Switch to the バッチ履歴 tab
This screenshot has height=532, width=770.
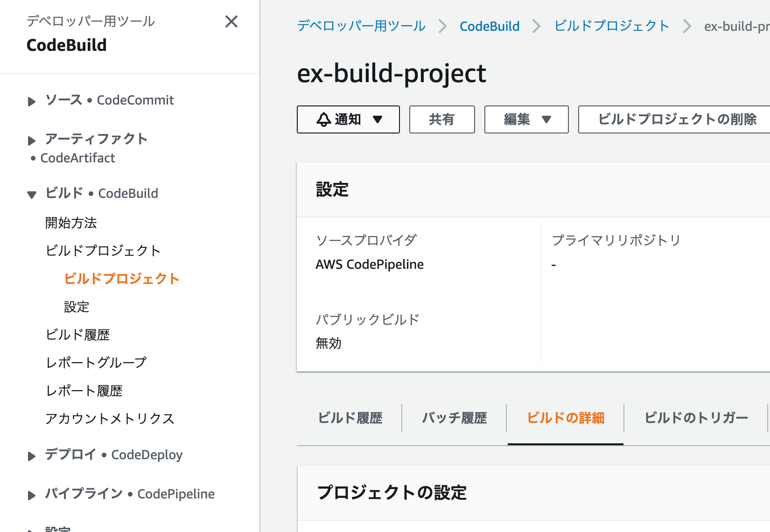(x=454, y=418)
